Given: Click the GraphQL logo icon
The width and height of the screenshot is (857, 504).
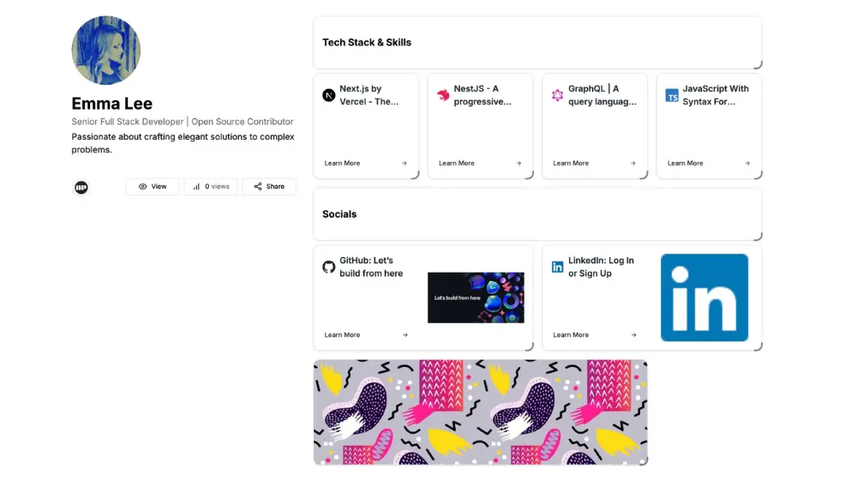Looking at the screenshot, I should tap(557, 95).
